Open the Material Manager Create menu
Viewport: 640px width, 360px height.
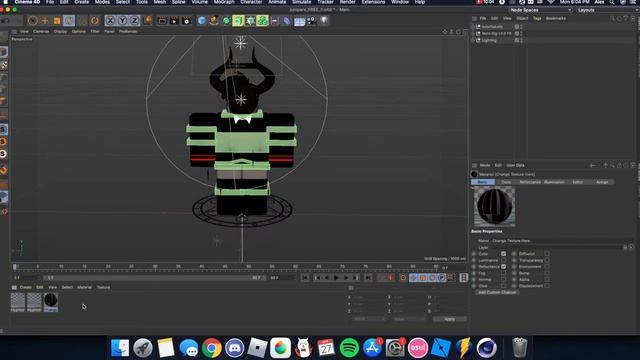25,287
